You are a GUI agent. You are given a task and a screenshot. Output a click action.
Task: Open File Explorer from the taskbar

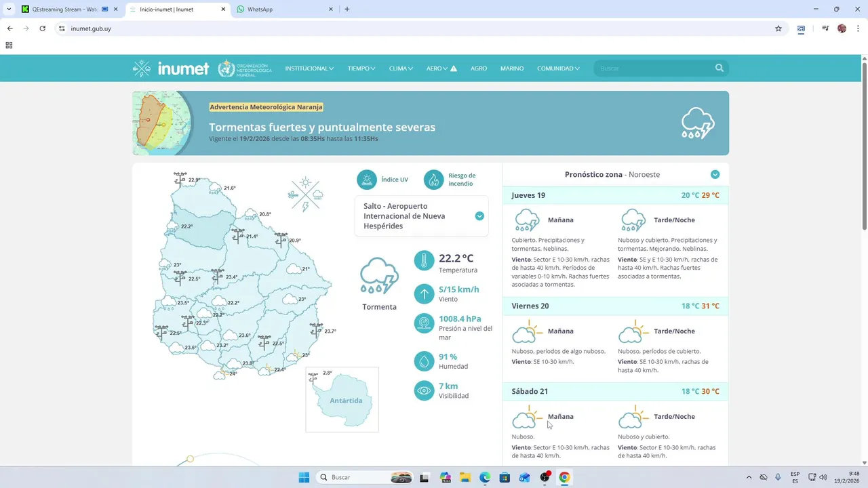point(465,477)
